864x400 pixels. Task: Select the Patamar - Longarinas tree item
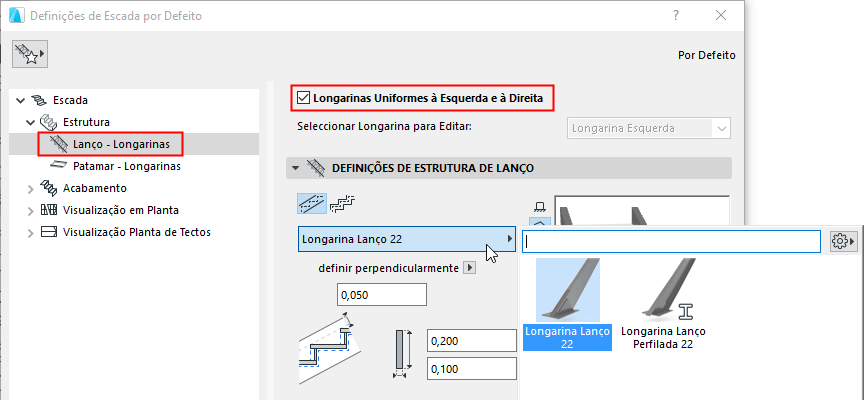point(126,166)
